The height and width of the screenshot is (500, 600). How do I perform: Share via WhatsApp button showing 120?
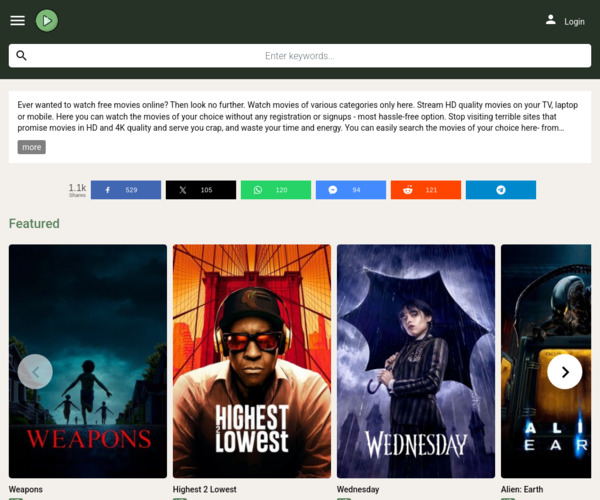(276, 190)
